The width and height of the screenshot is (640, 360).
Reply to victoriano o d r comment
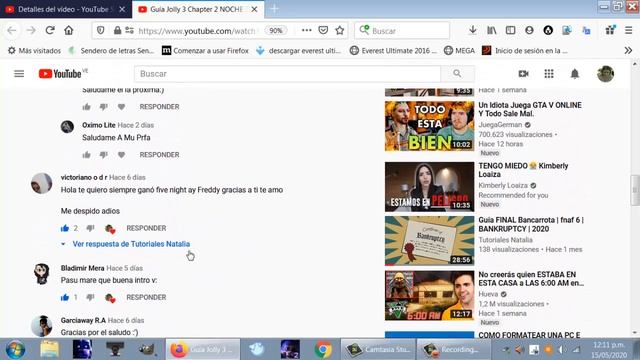pos(146,228)
